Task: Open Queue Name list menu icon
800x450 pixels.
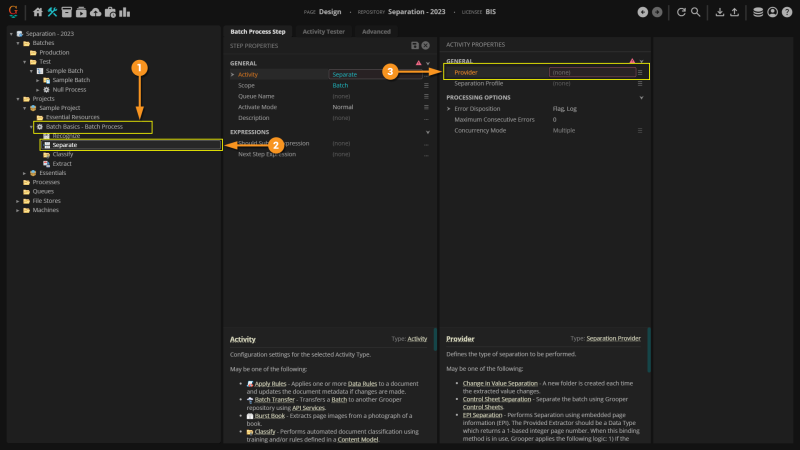Action: tap(426, 96)
